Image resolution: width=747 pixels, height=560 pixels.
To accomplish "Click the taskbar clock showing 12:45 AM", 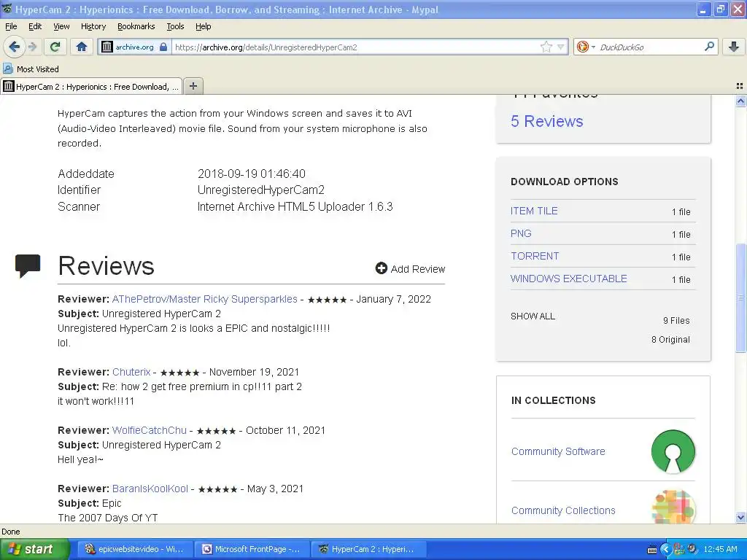I will point(720,549).
